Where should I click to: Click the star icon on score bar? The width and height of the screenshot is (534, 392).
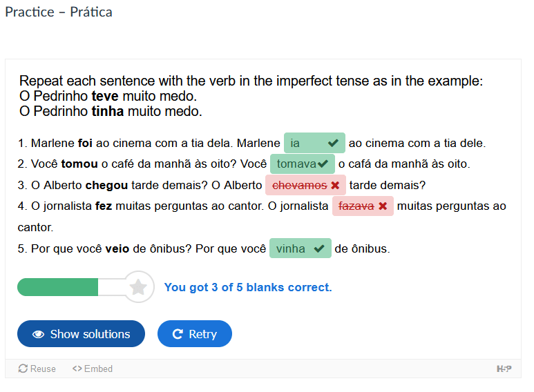coord(138,287)
